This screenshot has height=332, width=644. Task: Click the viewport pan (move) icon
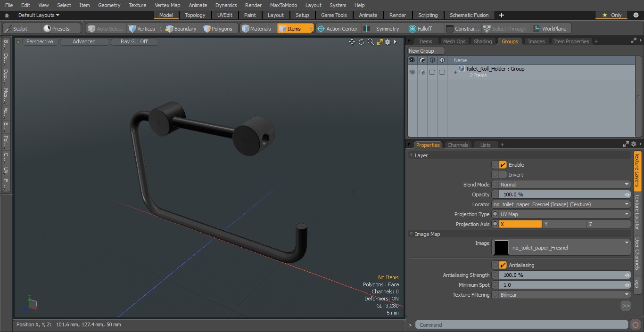(x=352, y=42)
